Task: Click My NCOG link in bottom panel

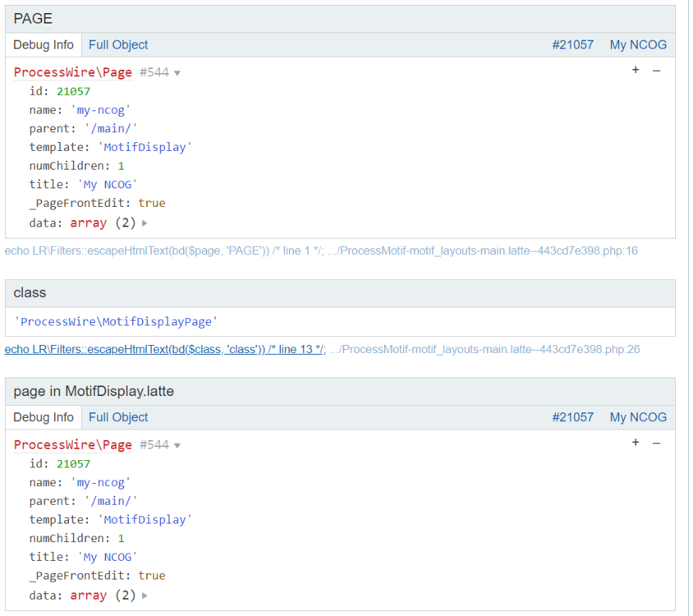Action: tap(638, 417)
